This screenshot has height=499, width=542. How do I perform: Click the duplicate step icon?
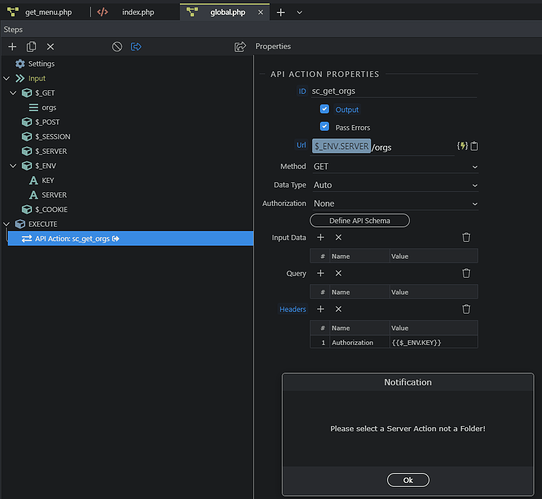click(31, 47)
